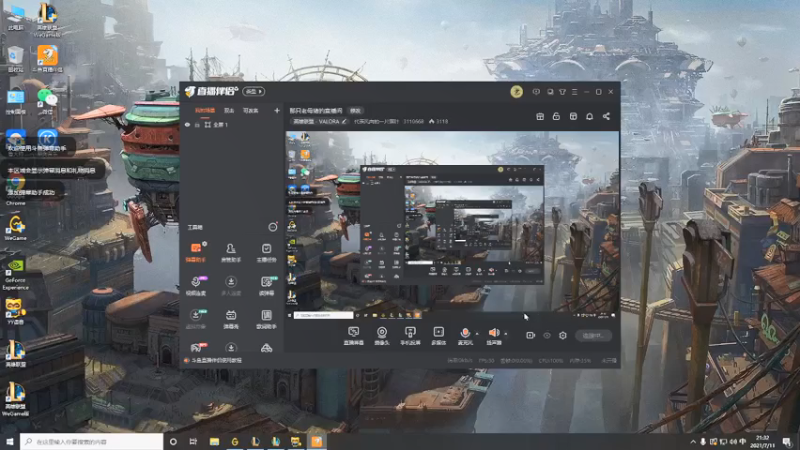
Task: Open the skin shirt icon in title bar
Action: tap(562, 92)
